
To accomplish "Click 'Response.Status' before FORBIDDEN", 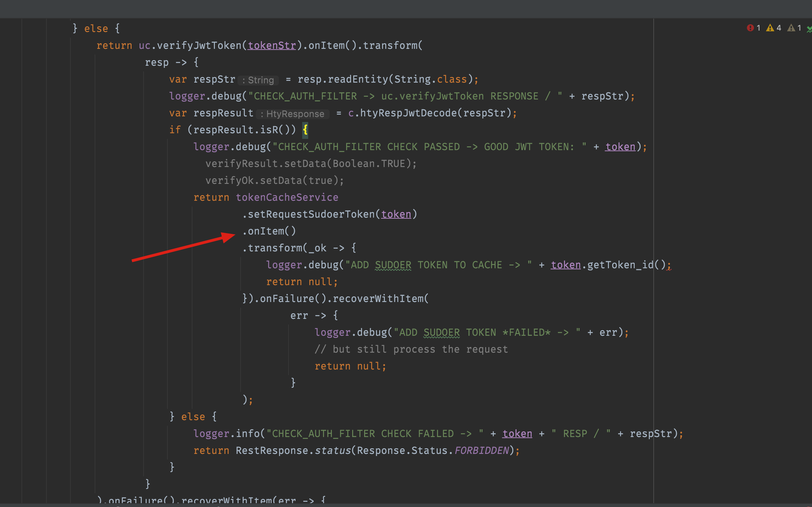I will (402, 451).
